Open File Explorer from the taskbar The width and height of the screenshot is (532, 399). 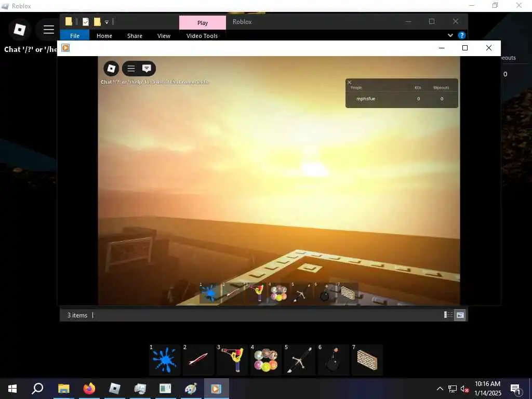[x=63, y=389]
